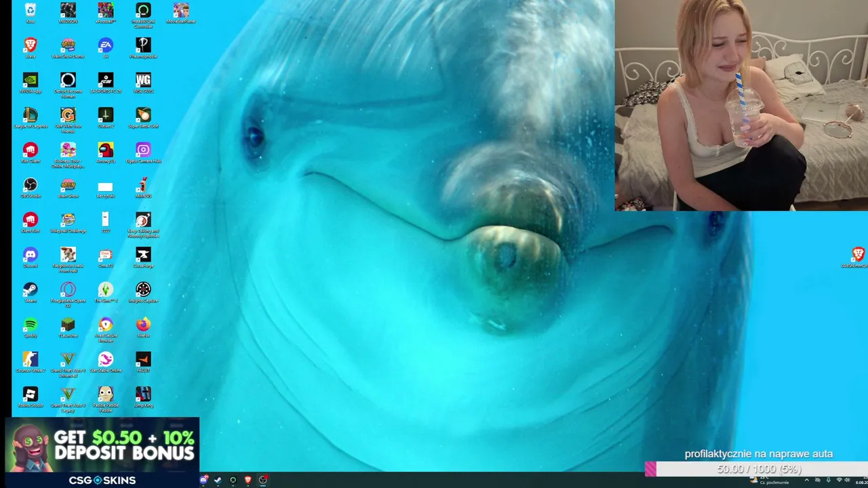Launch the Brain Show full game shortcut
This screenshot has height=488, width=868.
(68, 188)
